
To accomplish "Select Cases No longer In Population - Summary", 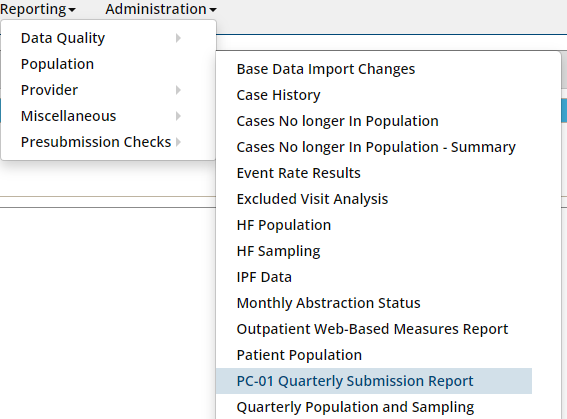I will click(376, 147).
